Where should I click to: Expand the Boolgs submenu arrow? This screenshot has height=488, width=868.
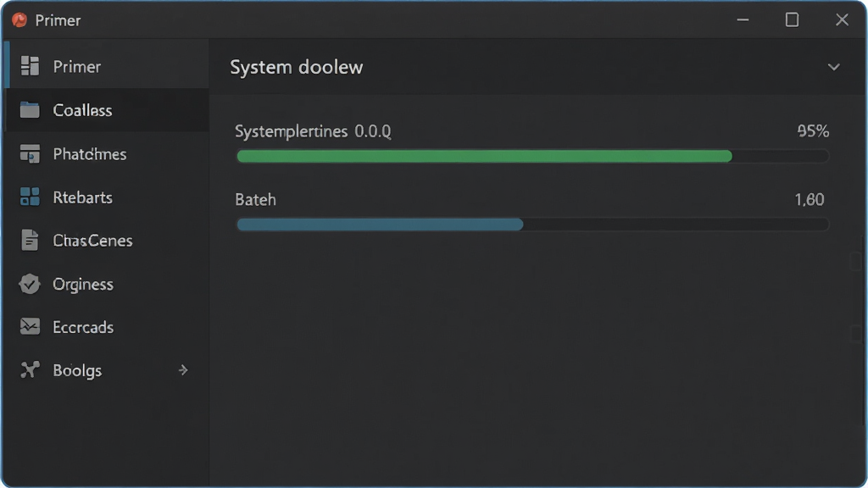(x=183, y=369)
